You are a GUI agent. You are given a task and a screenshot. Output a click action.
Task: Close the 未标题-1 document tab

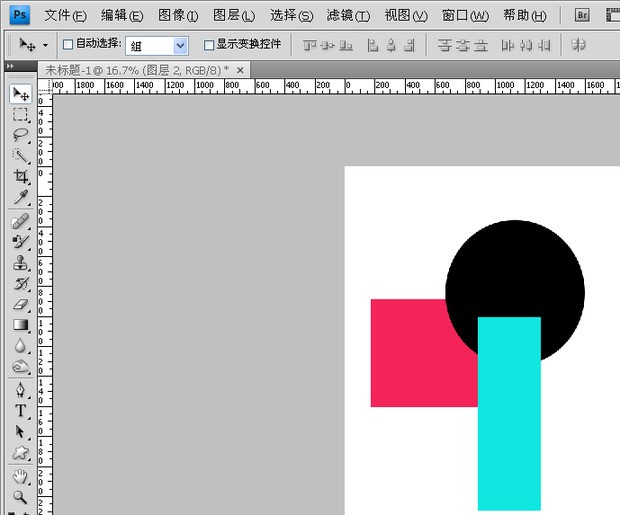(x=239, y=69)
